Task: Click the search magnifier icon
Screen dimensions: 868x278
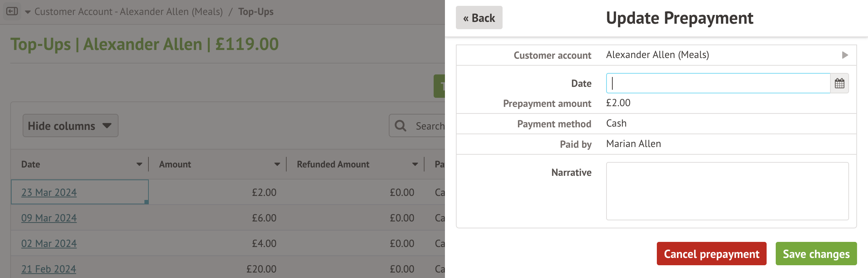Action: point(400,126)
